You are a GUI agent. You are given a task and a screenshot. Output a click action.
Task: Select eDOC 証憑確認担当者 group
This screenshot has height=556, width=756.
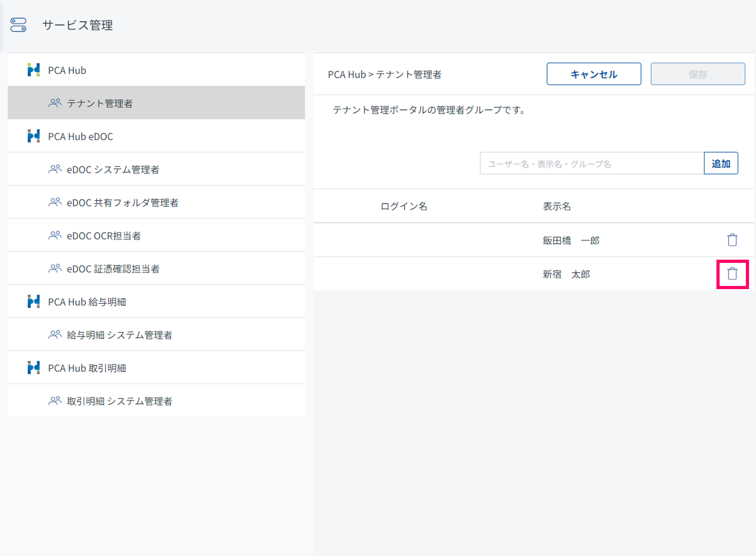(113, 269)
